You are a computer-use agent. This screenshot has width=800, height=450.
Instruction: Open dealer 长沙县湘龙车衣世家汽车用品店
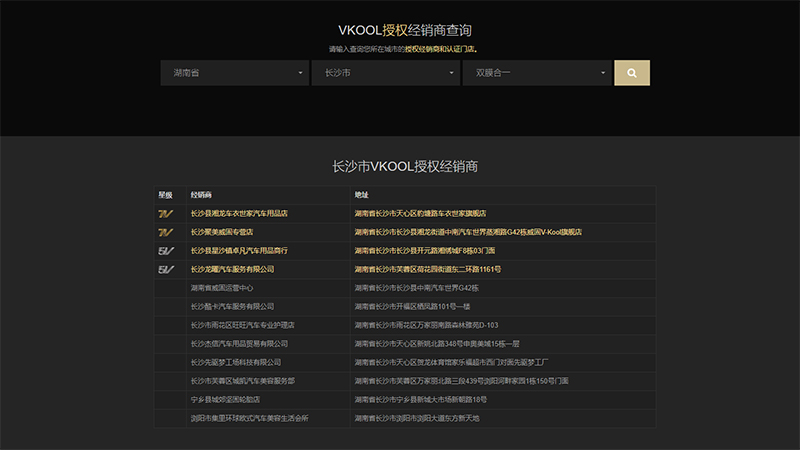[239, 213]
